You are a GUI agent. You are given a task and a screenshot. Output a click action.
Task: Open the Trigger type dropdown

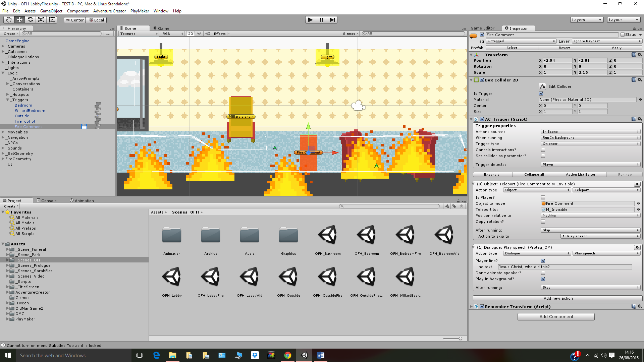(590, 144)
